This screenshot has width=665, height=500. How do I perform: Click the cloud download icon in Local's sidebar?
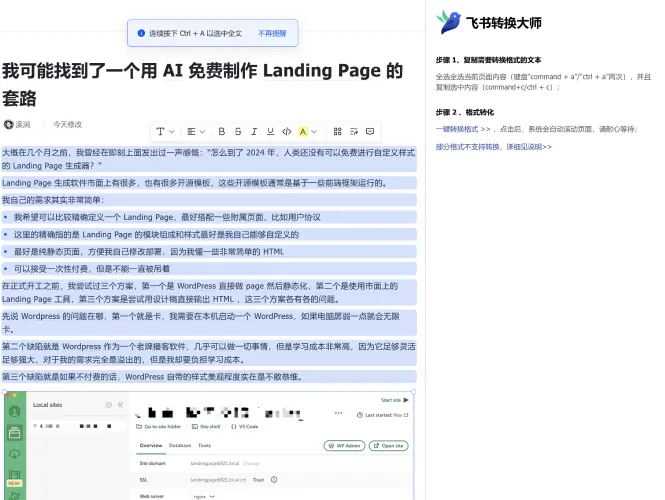[x=14, y=453]
